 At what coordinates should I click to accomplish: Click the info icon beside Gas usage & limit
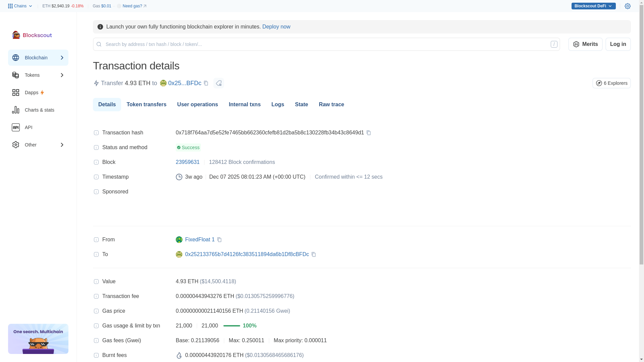tap(96, 326)
